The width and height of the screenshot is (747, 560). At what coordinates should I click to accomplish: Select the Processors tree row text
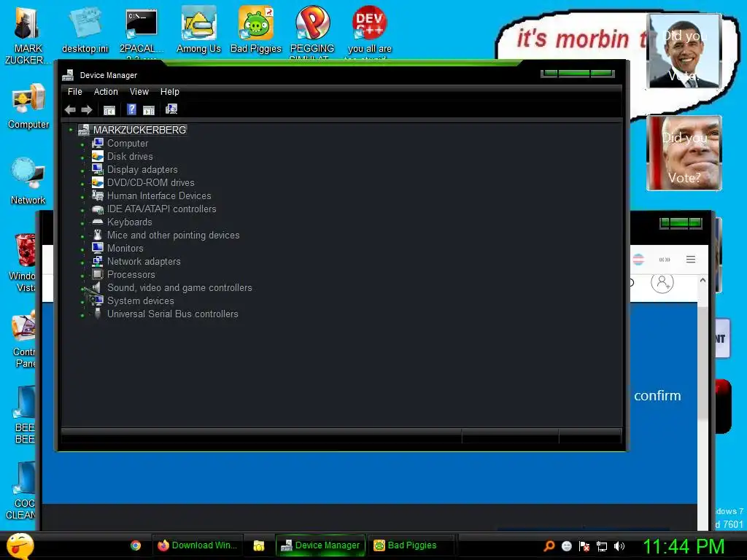131,274
